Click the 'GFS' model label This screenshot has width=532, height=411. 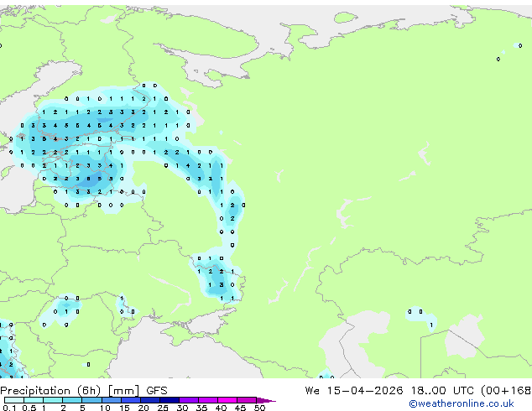(x=157, y=391)
